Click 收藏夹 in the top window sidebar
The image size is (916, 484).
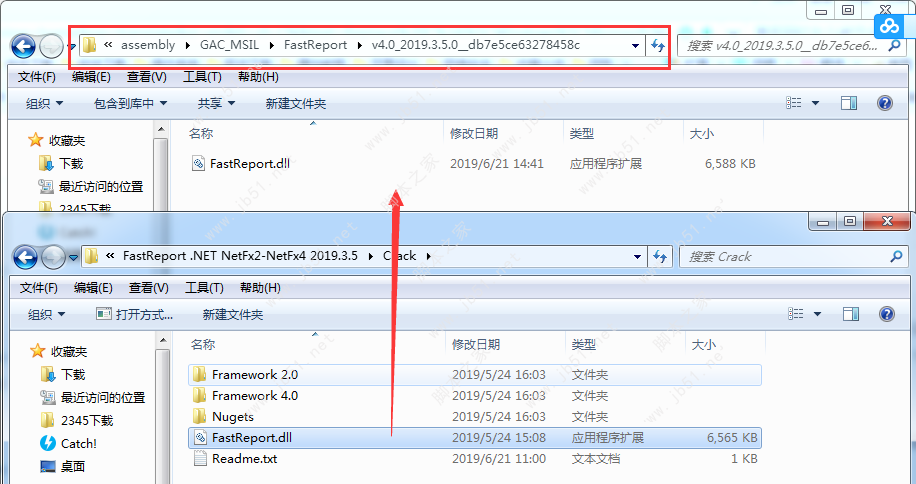pyautogui.click(x=57, y=140)
